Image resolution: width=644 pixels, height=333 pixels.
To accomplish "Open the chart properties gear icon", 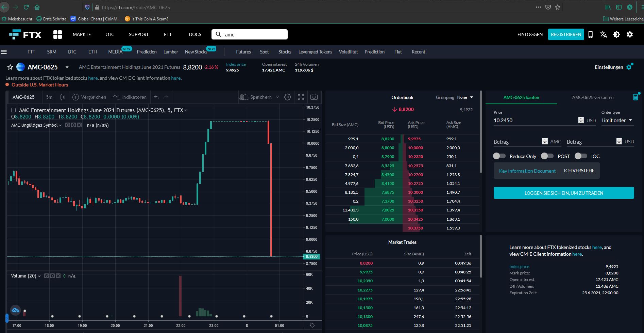I will [x=288, y=97].
